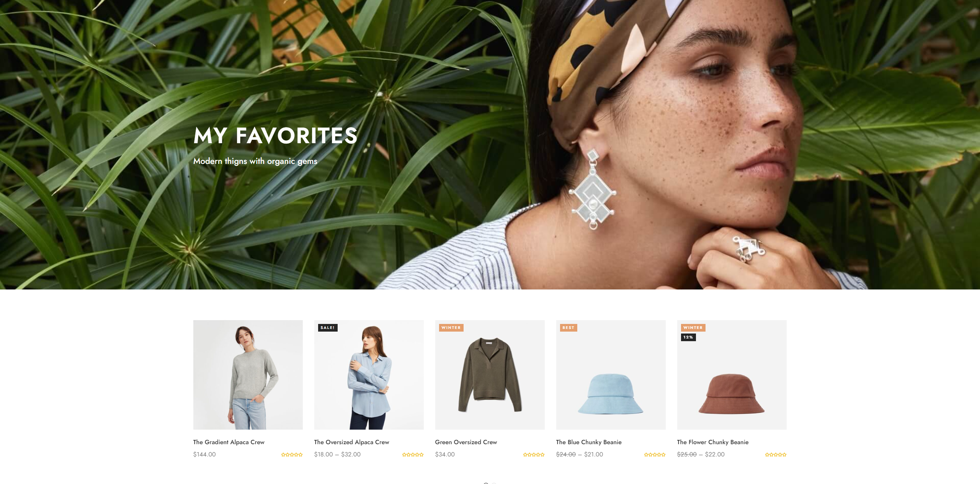The width and height of the screenshot is (980, 484).
Task: Select the brown bucket hat thumbnail
Action: [x=732, y=375]
